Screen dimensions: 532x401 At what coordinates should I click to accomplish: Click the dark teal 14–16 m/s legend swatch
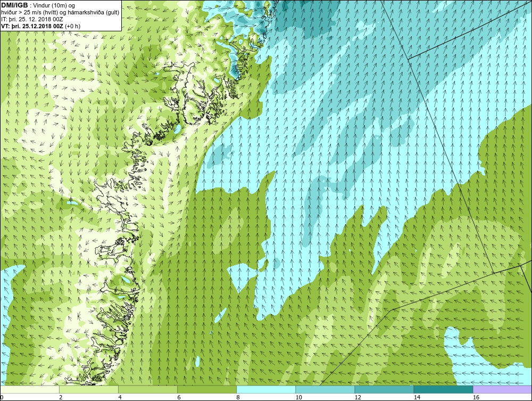coord(443,389)
